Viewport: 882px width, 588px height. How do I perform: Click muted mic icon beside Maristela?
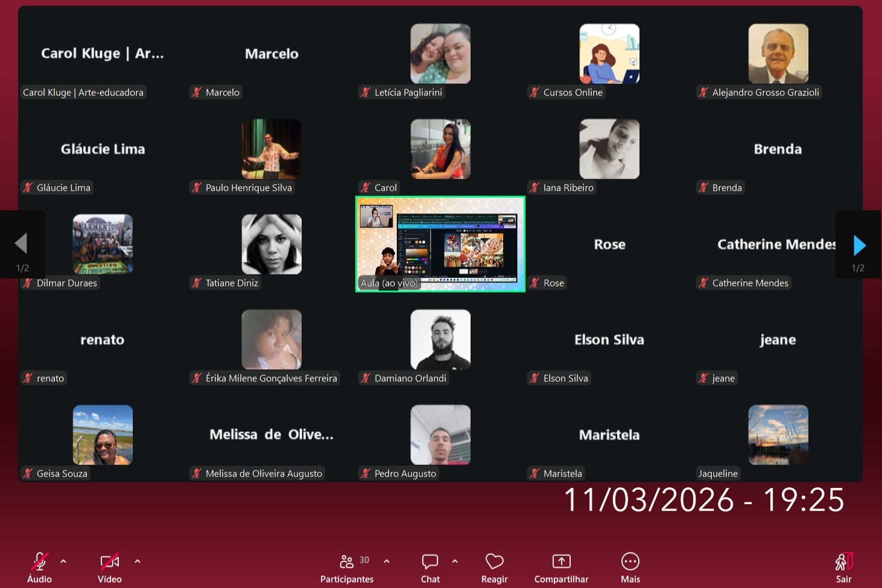click(535, 473)
